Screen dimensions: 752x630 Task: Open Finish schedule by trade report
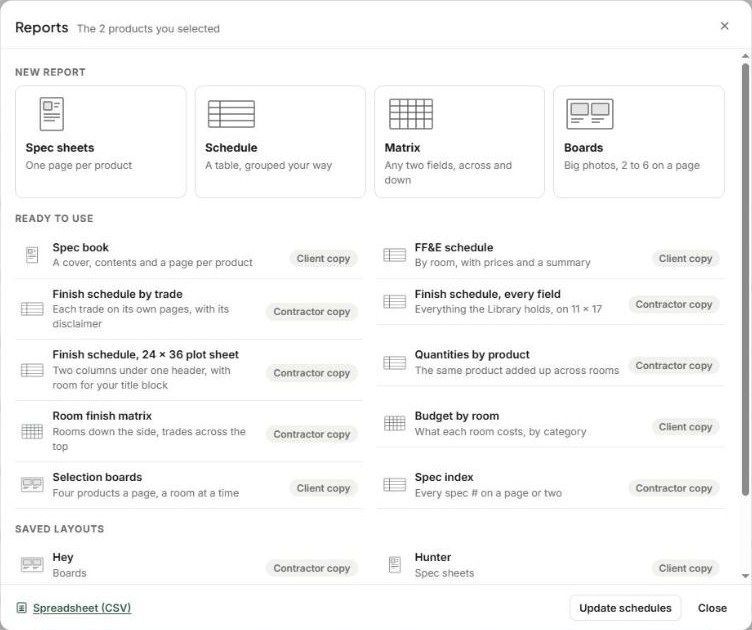click(x=189, y=309)
